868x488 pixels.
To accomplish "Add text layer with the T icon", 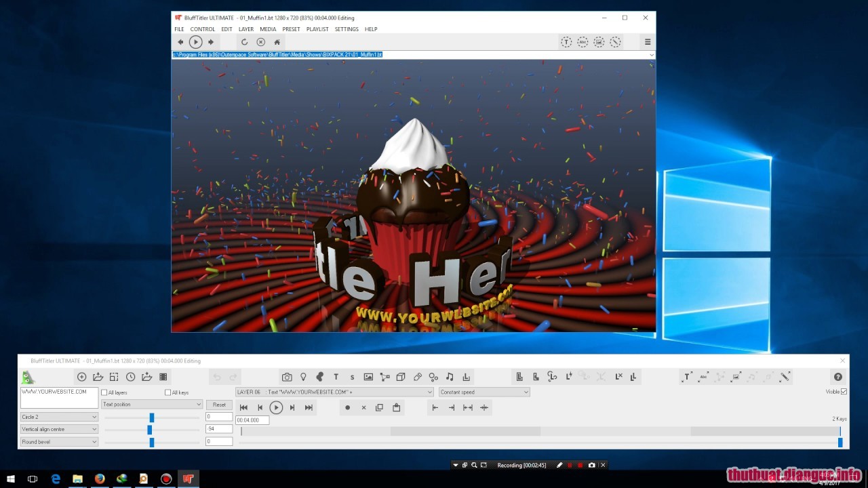I will 336,377.
